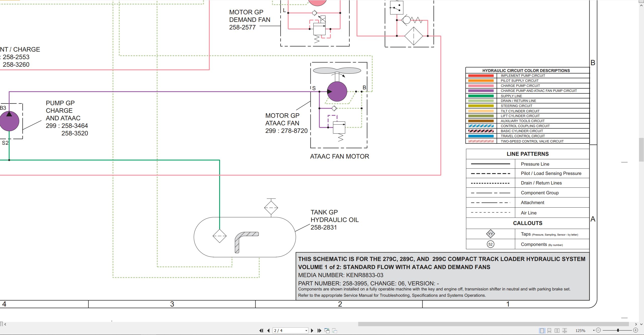Click the horizontal scrollbar thumb
The width and height of the screenshot is (644, 335).
[493, 324]
